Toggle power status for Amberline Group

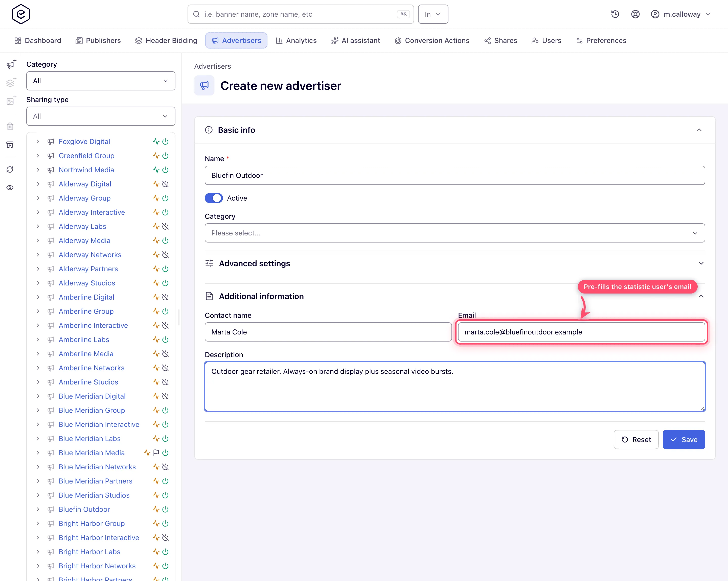click(x=166, y=311)
